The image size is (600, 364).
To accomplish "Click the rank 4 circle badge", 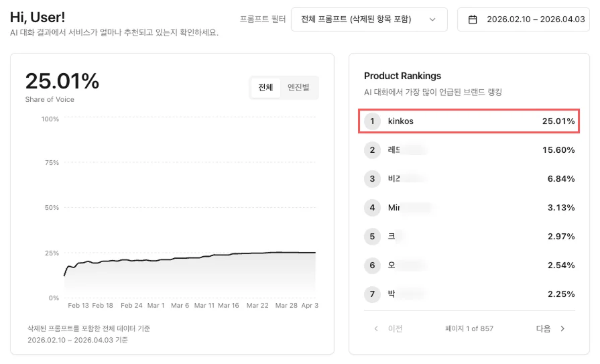I will click(372, 208).
